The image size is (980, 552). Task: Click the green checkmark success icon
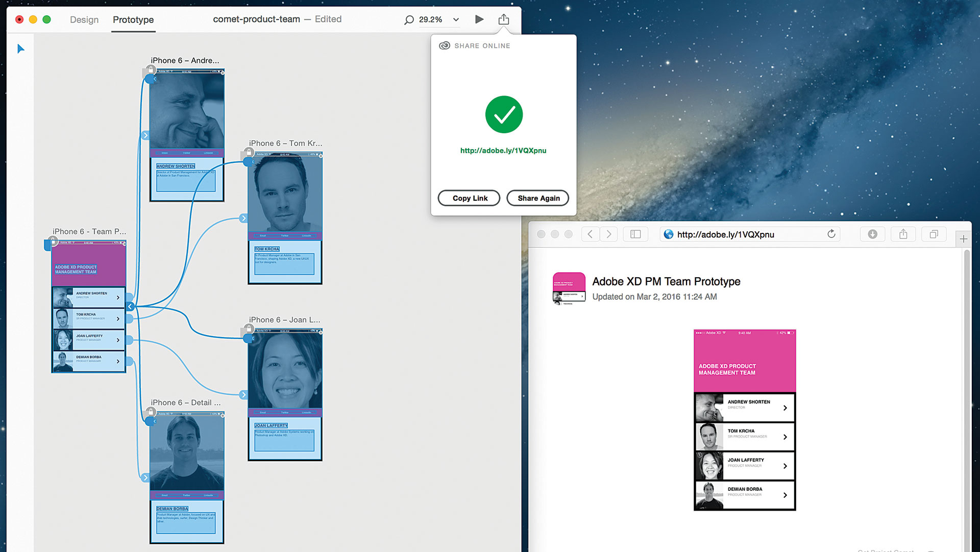pos(504,114)
